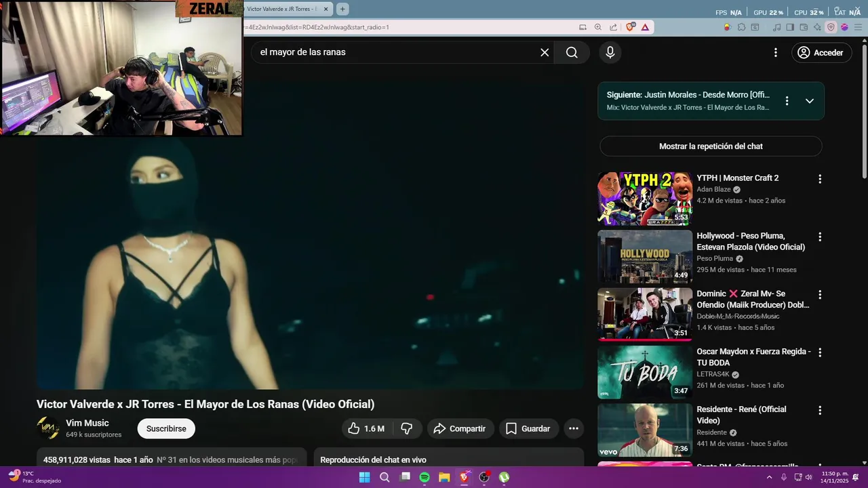Click the Compartir share button
The image size is (868, 488).
tap(460, 428)
